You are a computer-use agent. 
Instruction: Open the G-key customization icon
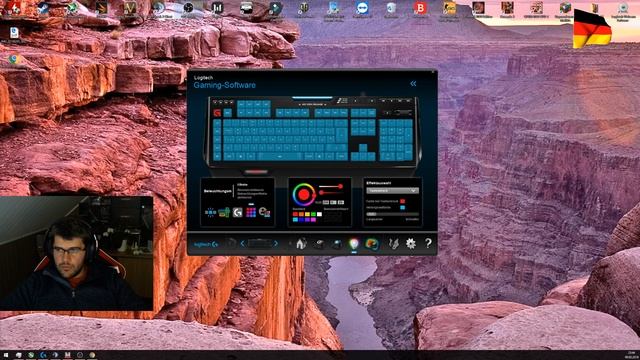320,244
